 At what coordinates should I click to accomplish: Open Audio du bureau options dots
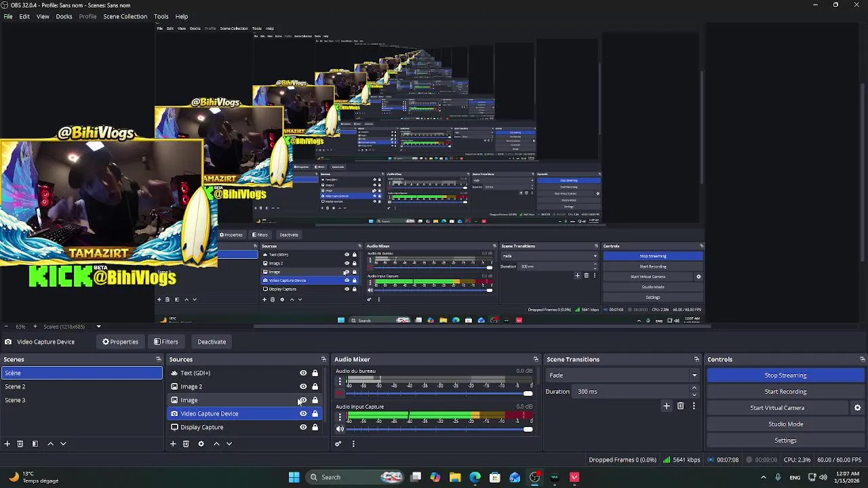(340, 382)
